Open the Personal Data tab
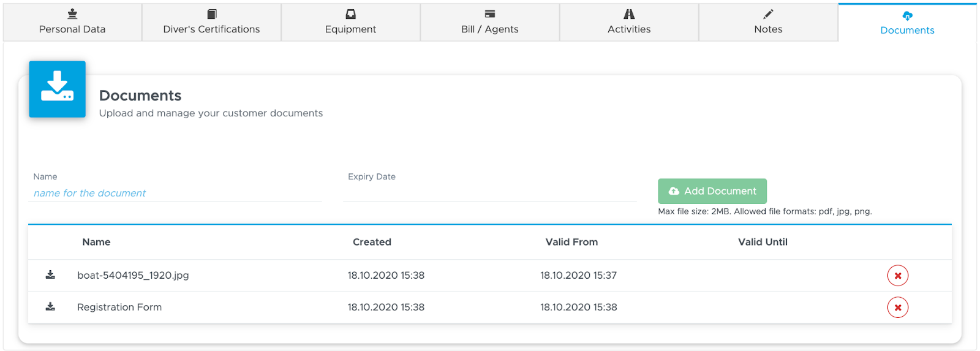The width and height of the screenshot is (980, 351). [x=72, y=22]
